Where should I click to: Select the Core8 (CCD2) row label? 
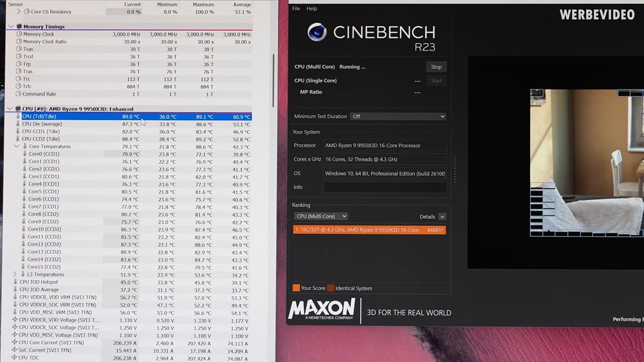(x=43, y=214)
